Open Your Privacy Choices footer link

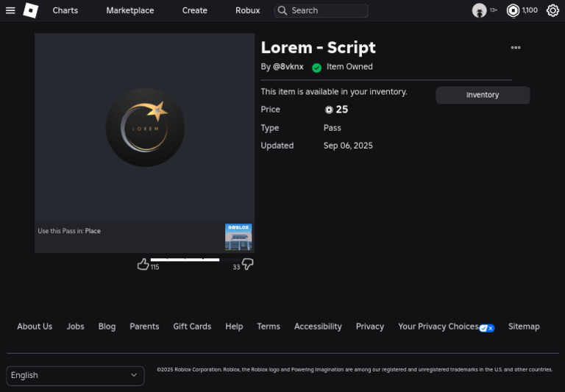pos(438,327)
